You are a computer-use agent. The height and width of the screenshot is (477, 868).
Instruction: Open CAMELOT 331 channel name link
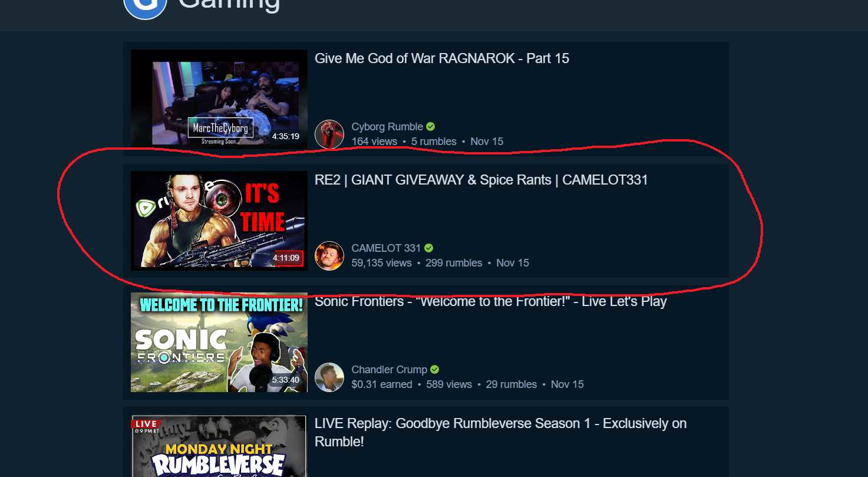pos(387,248)
